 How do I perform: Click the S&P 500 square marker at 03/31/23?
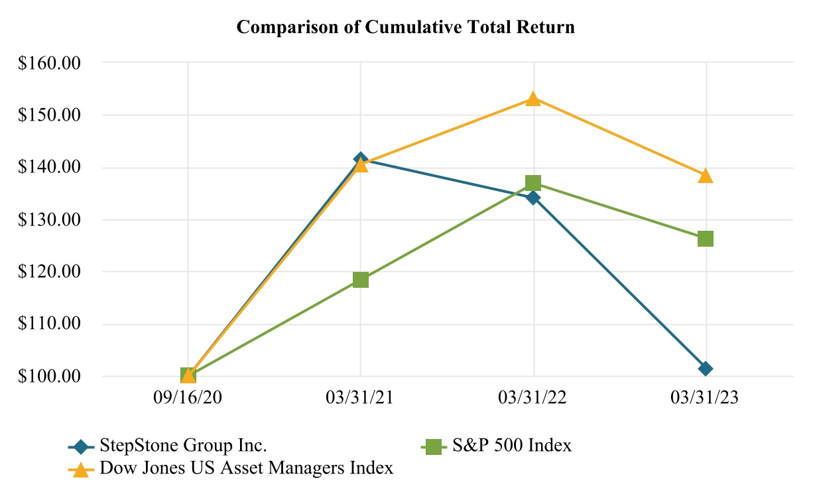(706, 239)
